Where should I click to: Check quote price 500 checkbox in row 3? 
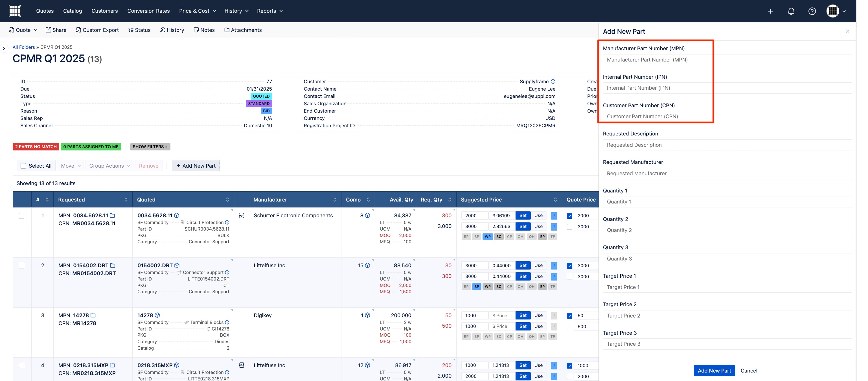pyautogui.click(x=570, y=327)
